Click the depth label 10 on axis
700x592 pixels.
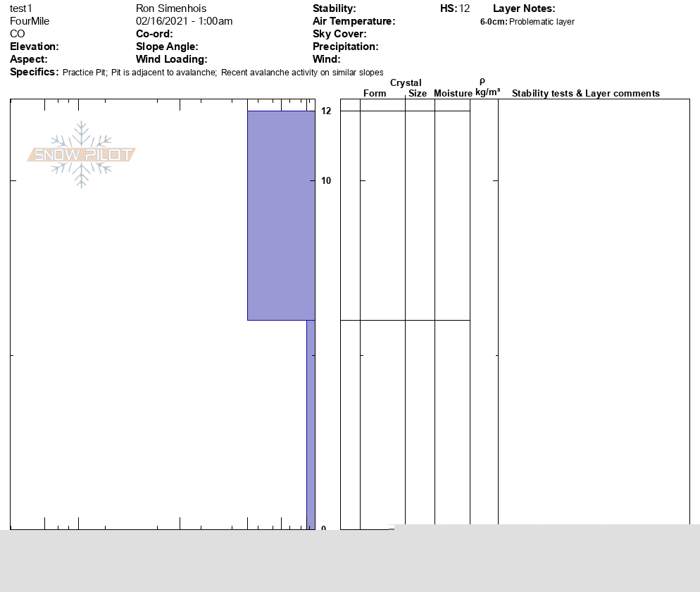326,181
